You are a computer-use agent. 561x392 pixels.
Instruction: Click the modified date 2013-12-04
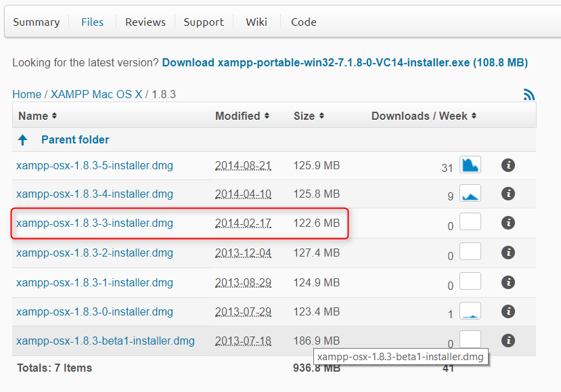pos(243,253)
